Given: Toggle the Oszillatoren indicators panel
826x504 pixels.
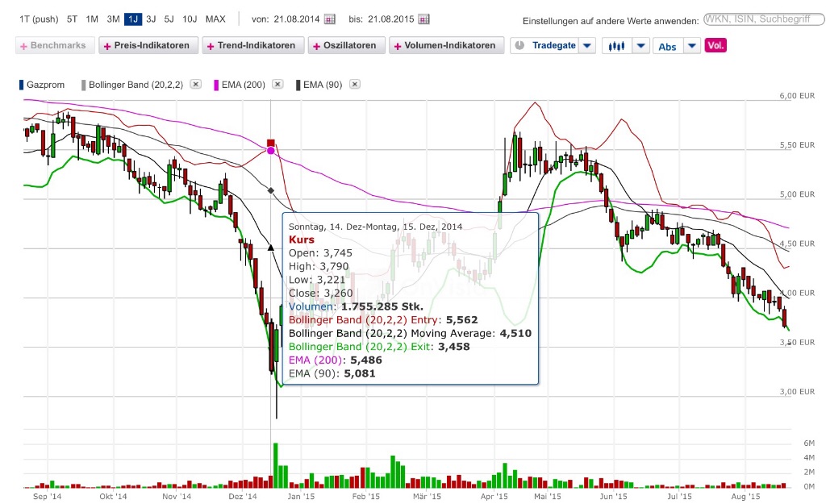Looking at the screenshot, I should 345,45.
